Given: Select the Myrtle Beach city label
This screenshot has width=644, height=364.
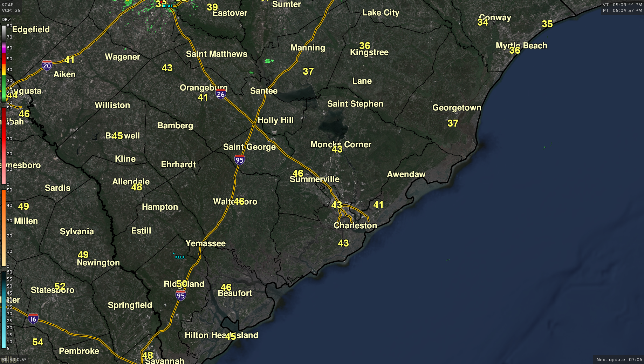Looking at the screenshot, I should point(521,46).
